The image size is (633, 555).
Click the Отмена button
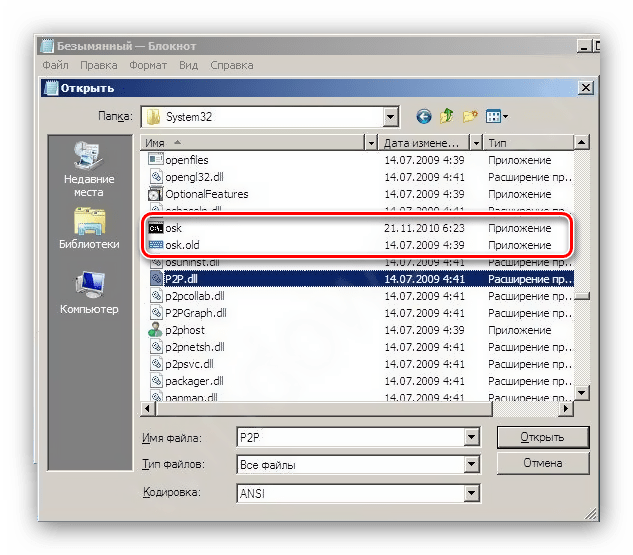543,463
